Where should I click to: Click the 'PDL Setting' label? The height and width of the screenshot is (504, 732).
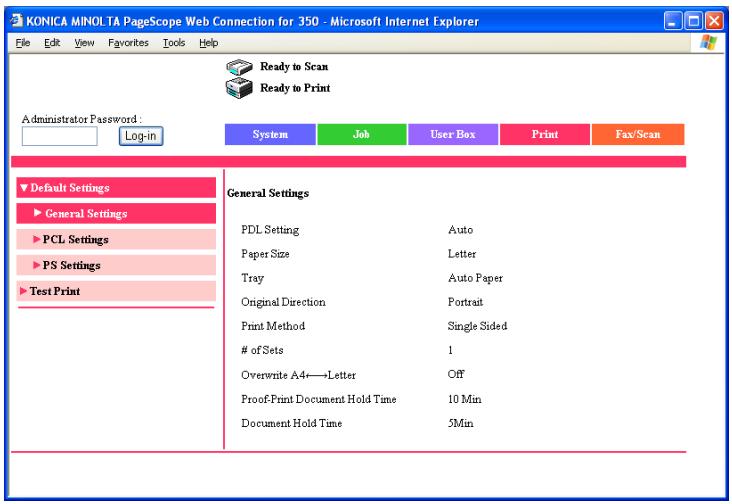270,230
